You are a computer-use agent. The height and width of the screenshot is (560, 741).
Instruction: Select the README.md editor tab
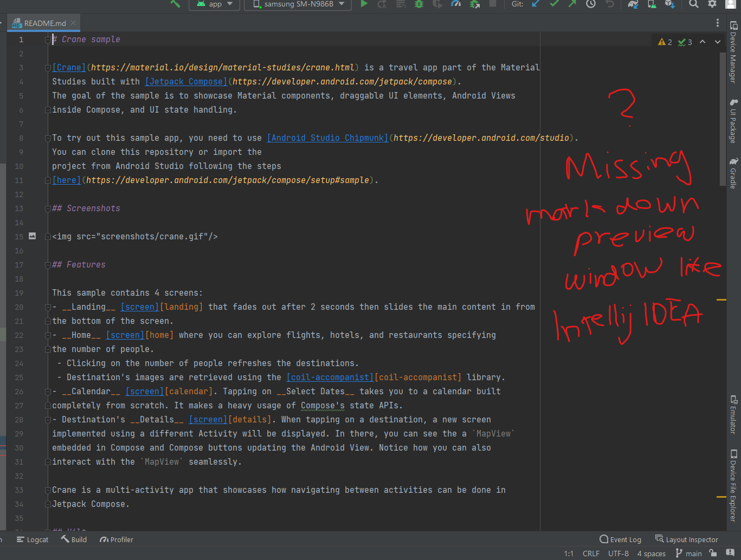pyautogui.click(x=44, y=23)
